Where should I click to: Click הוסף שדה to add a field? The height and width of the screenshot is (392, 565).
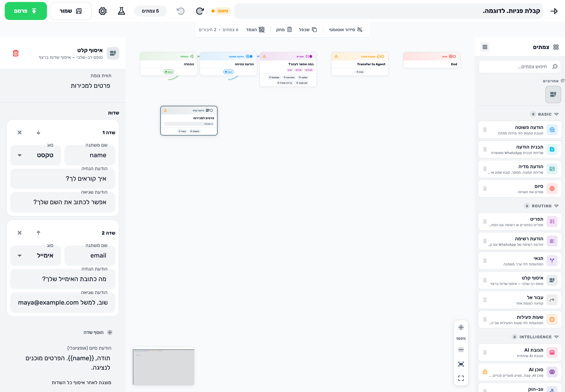pos(98,332)
